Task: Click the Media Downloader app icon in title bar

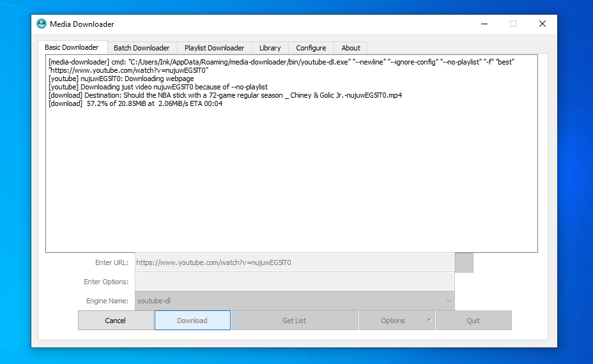Action: 42,24
